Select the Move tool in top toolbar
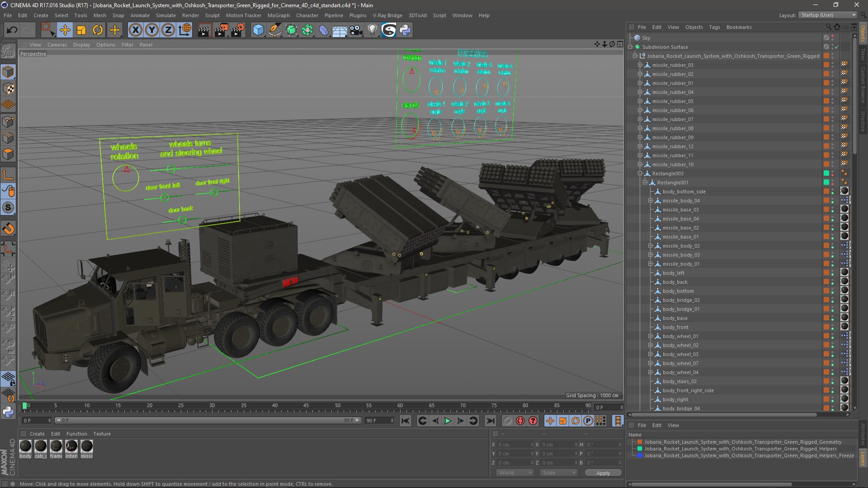Viewport: 868px width, 488px height. (65, 30)
